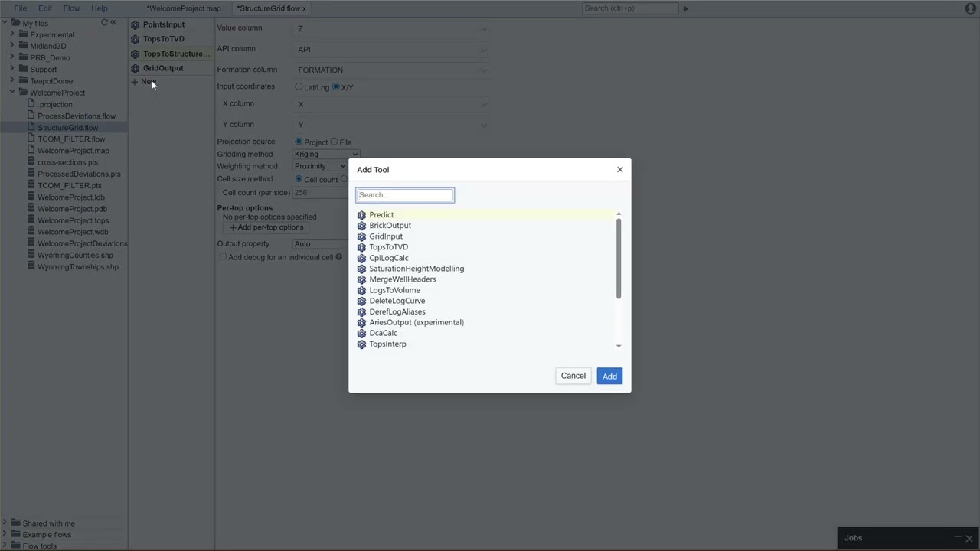Open the Weighting method Proximity dropdown
The width and height of the screenshot is (980, 551).
point(321,166)
